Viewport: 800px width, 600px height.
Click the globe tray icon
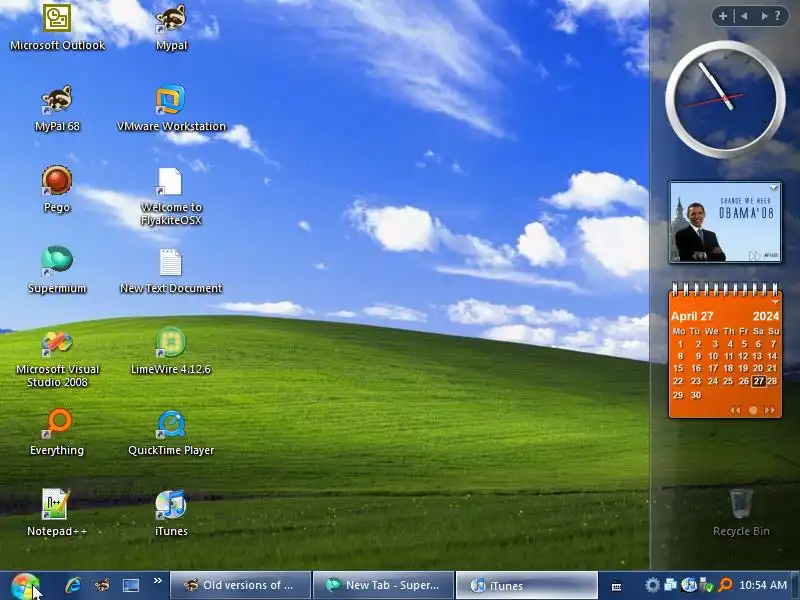click(x=689, y=585)
